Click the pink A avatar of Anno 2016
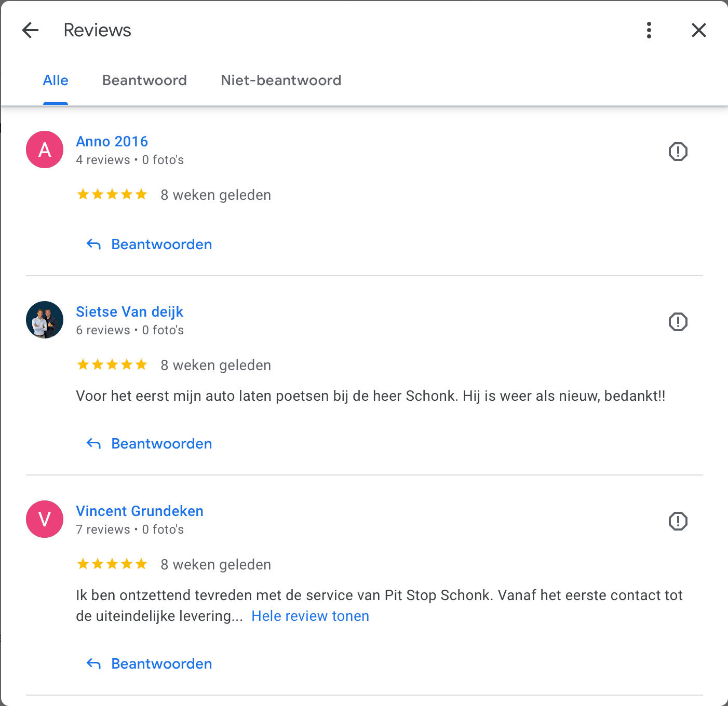 (45, 150)
